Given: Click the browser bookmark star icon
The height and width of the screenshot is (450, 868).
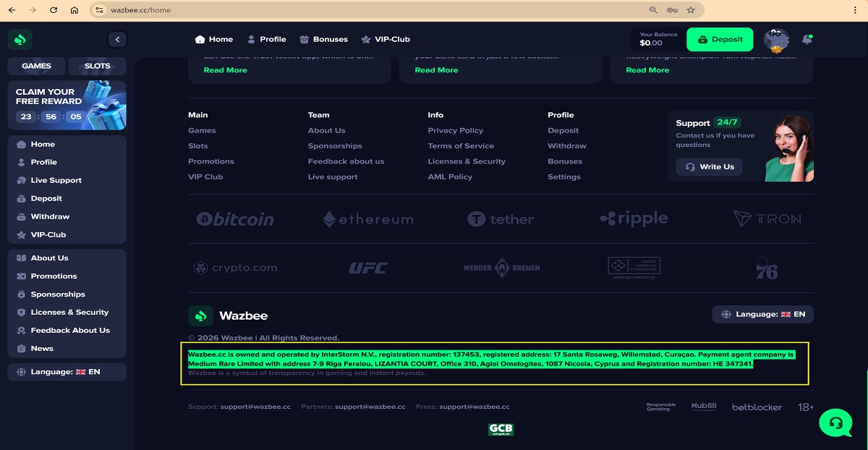Looking at the screenshot, I should pos(691,10).
